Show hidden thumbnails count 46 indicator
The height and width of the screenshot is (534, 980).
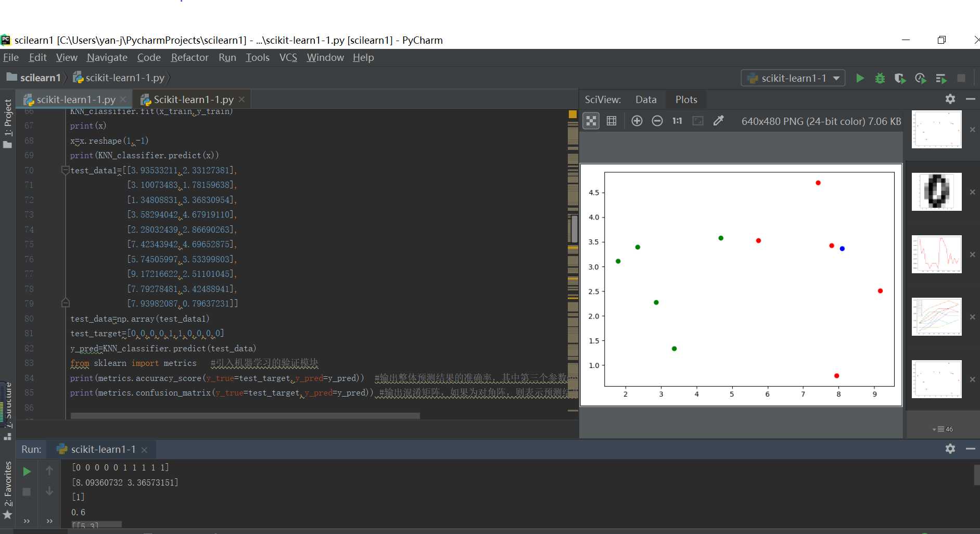tap(943, 429)
